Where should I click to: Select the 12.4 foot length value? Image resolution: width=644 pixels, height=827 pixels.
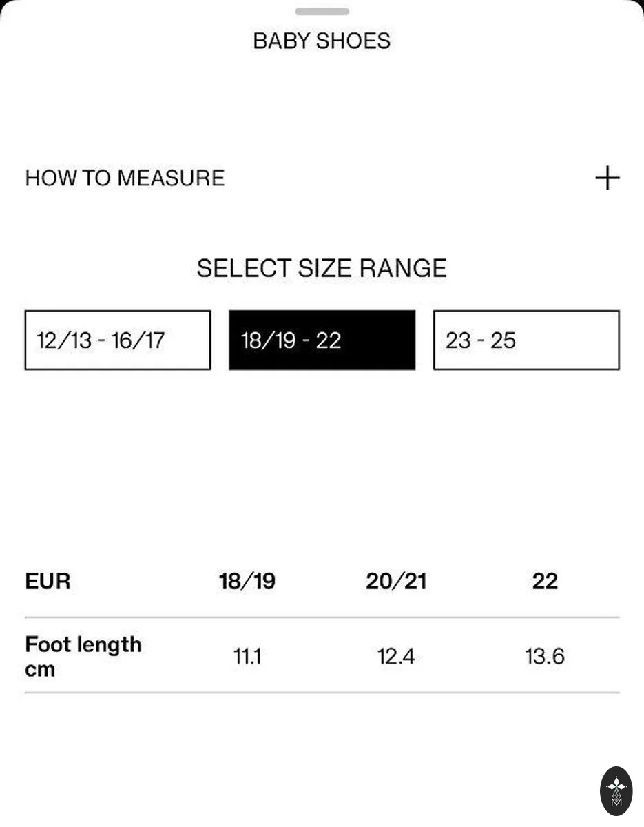click(x=396, y=656)
